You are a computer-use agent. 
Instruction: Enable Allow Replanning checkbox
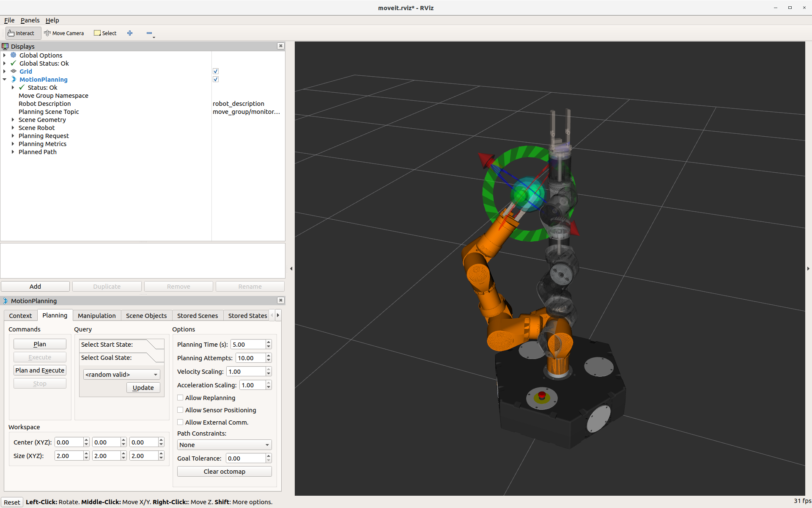pyautogui.click(x=180, y=398)
